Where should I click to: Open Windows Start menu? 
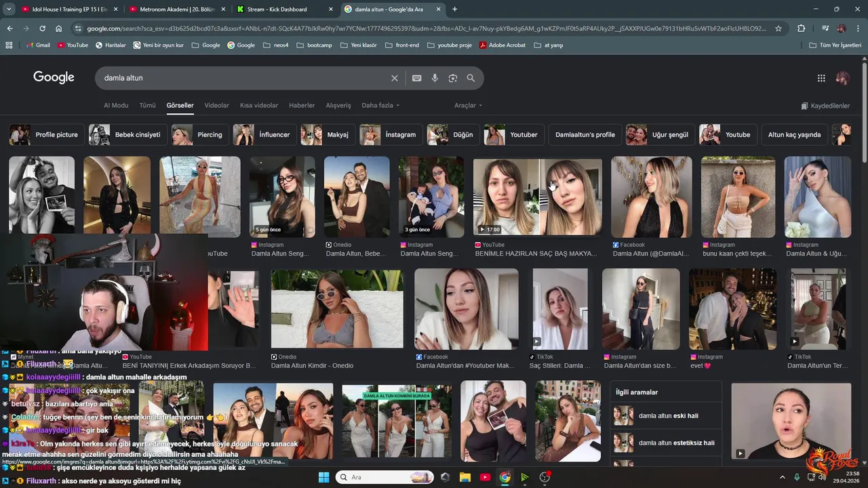point(323,477)
